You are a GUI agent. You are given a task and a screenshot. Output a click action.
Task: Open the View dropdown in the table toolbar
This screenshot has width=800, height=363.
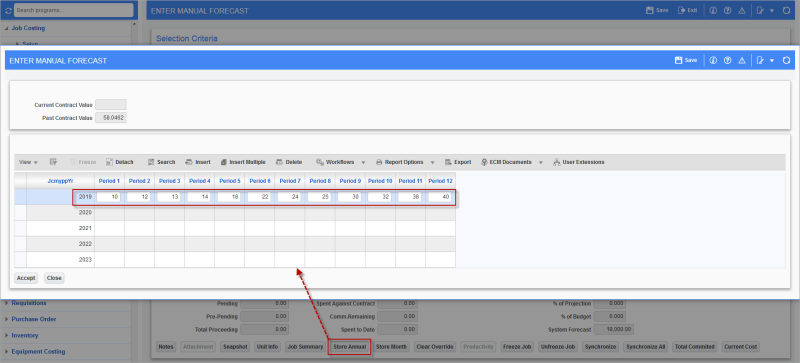pos(28,162)
